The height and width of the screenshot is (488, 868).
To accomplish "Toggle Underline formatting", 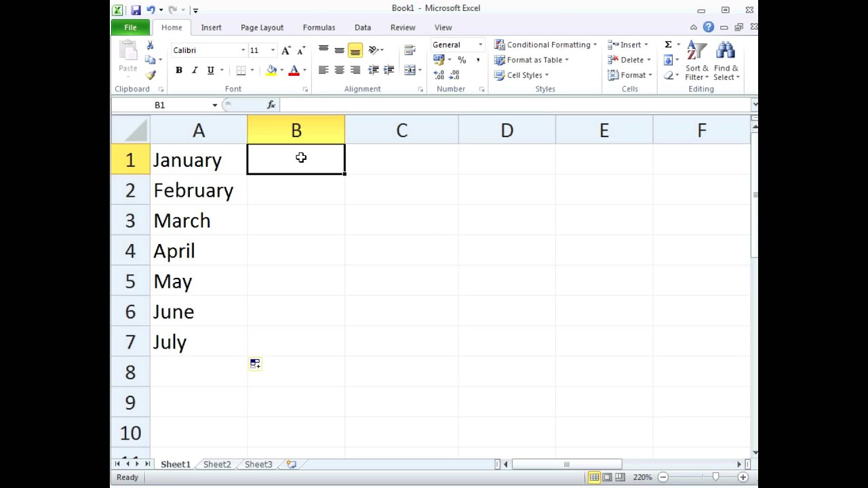I will 211,70.
